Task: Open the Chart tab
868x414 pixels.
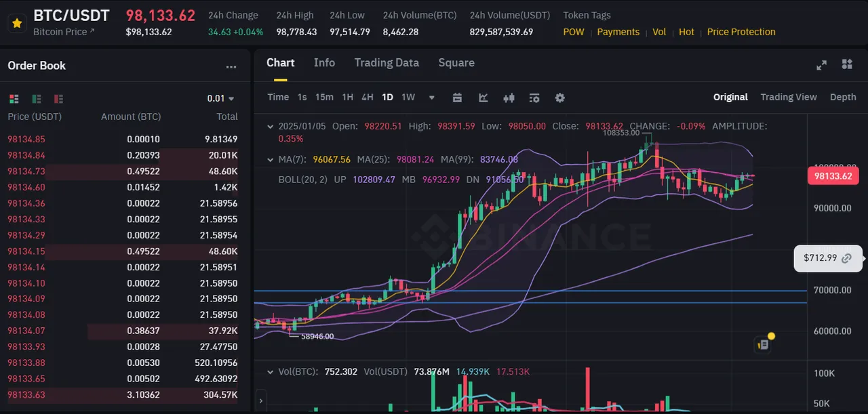Action: 280,63
